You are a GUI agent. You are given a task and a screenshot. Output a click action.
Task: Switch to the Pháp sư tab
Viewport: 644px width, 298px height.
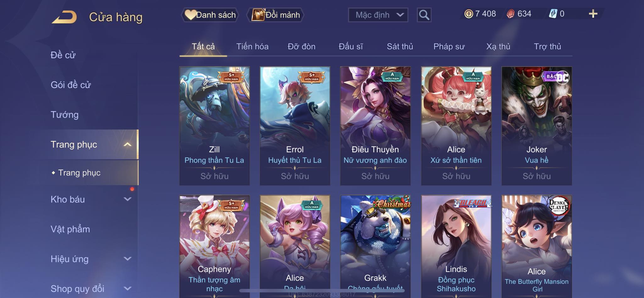click(x=449, y=47)
